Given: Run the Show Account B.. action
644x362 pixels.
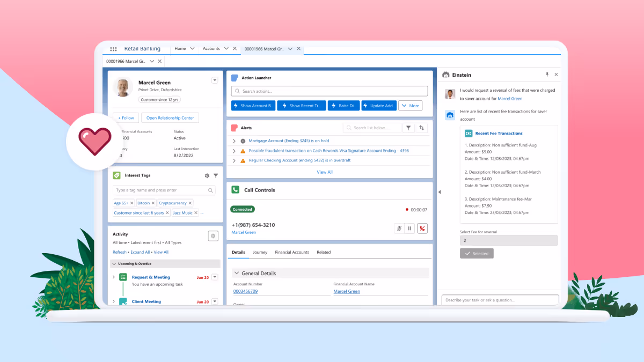Looking at the screenshot, I should point(253,106).
